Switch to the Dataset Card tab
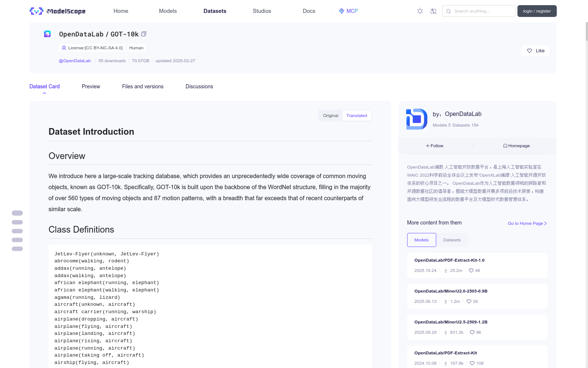 tap(44, 86)
